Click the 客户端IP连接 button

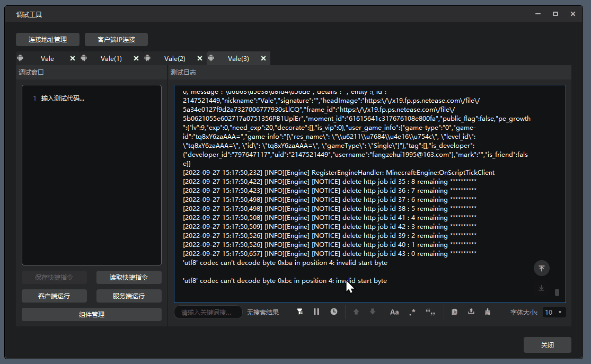[116, 40]
